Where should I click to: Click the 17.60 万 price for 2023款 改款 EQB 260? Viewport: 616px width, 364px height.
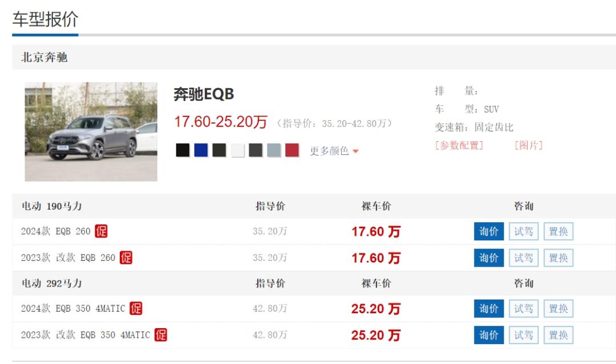(x=376, y=258)
